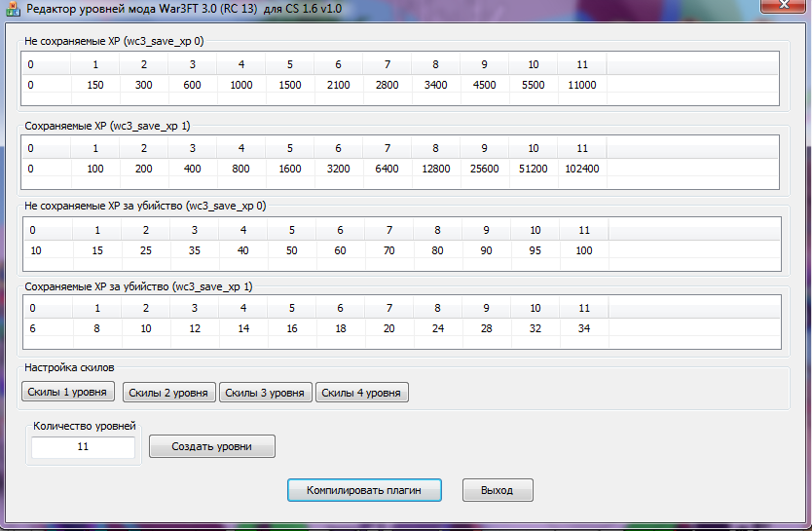Select cell 102400 in saved XP table
812x531 pixels.
coord(582,169)
